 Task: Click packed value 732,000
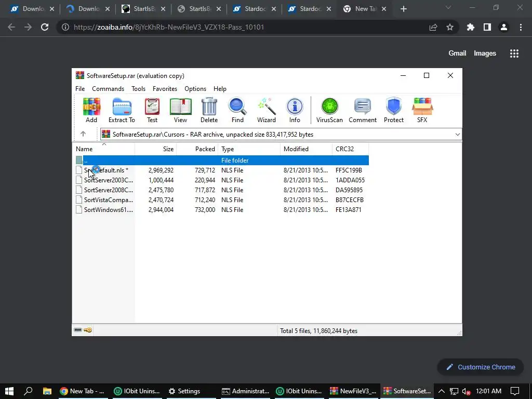coord(205,210)
